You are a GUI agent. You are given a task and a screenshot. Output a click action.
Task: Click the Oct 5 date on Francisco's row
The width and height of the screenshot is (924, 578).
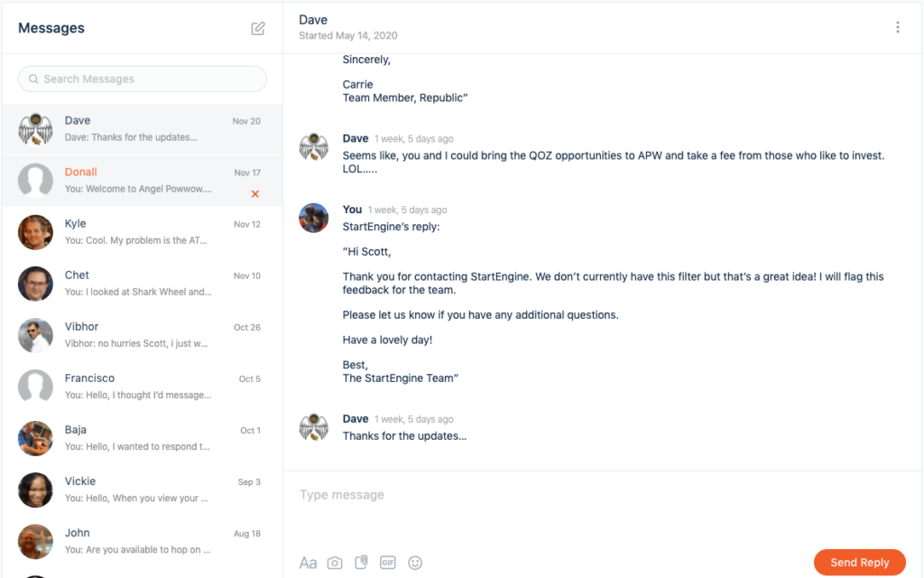click(x=249, y=378)
